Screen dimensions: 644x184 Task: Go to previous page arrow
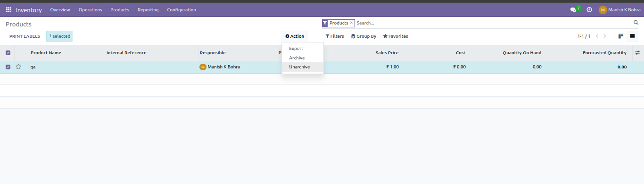coord(597,36)
